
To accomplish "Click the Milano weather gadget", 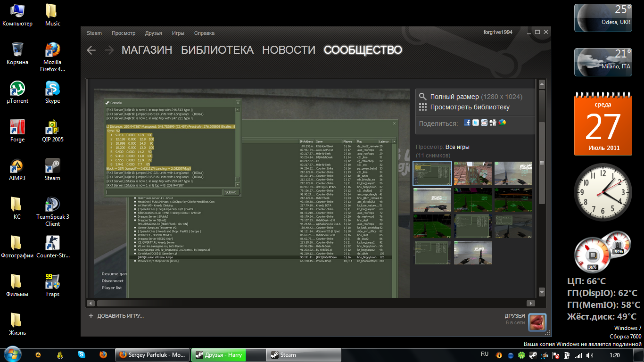I will point(603,61).
